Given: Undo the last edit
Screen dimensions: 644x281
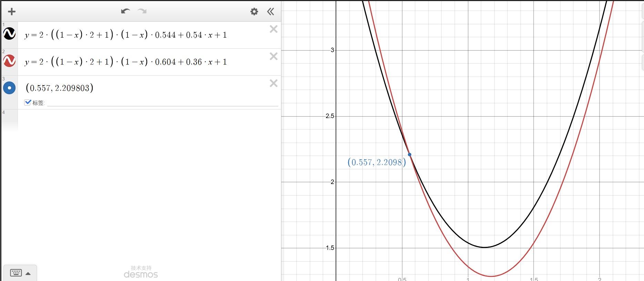Looking at the screenshot, I should (125, 11).
